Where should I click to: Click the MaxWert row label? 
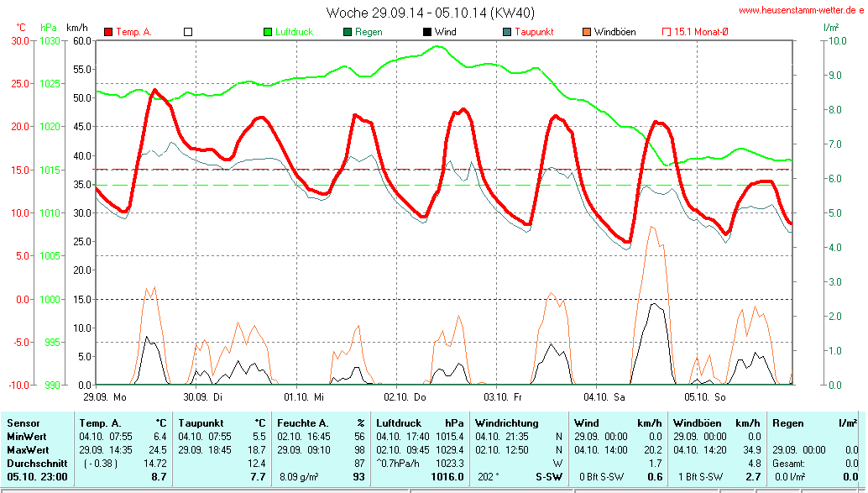pyautogui.click(x=26, y=450)
